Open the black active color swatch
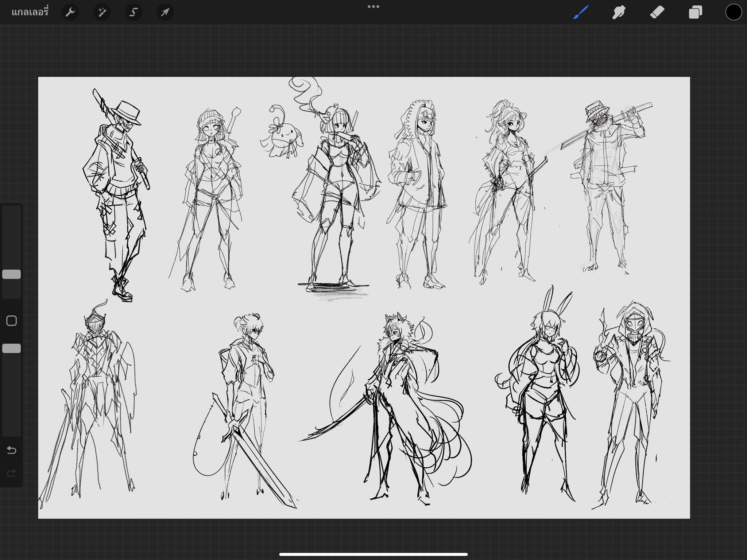The image size is (747, 560). pyautogui.click(x=734, y=12)
